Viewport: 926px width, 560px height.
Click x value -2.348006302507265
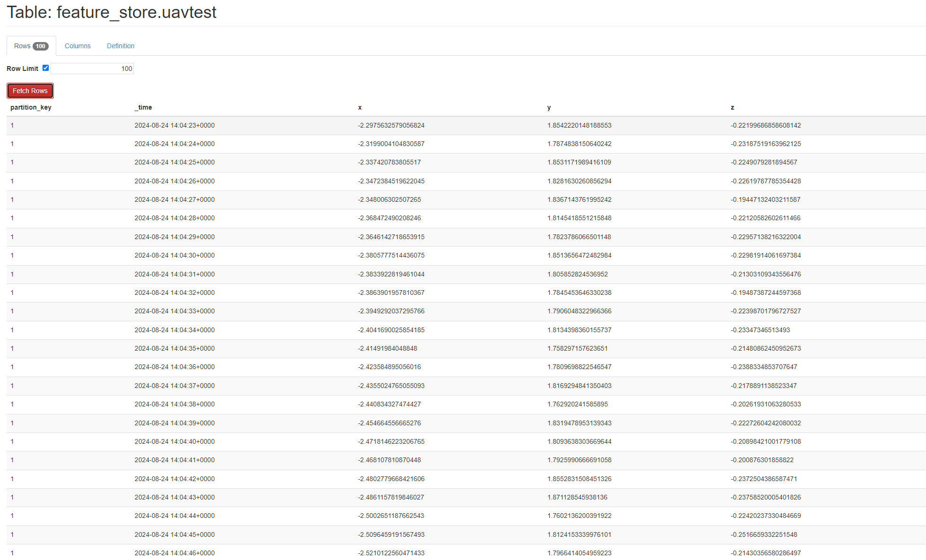(389, 199)
